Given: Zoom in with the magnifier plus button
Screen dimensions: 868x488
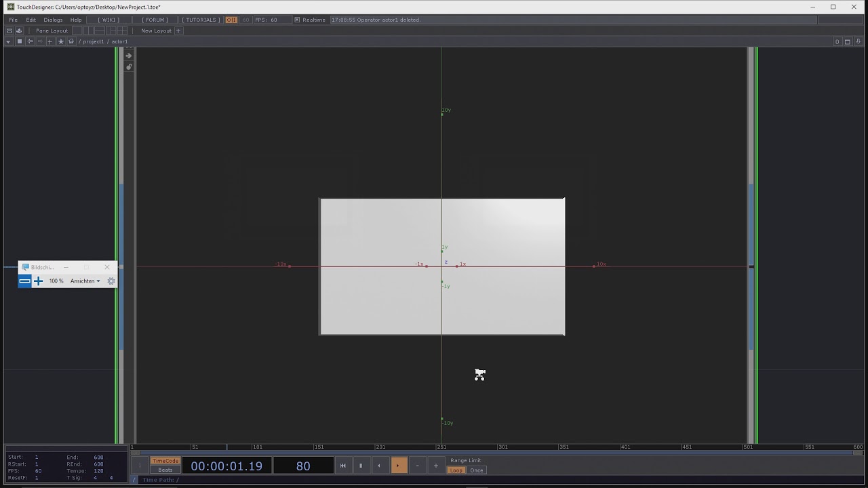Looking at the screenshot, I should pos(38,281).
